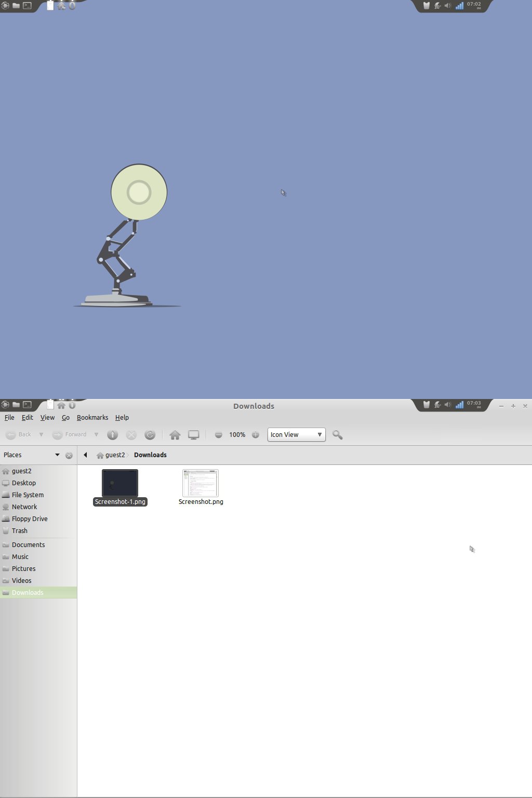The image size is (532, 798).
Task: Reset zoom by clicking the 100% label
Action: tap(237, 435)
